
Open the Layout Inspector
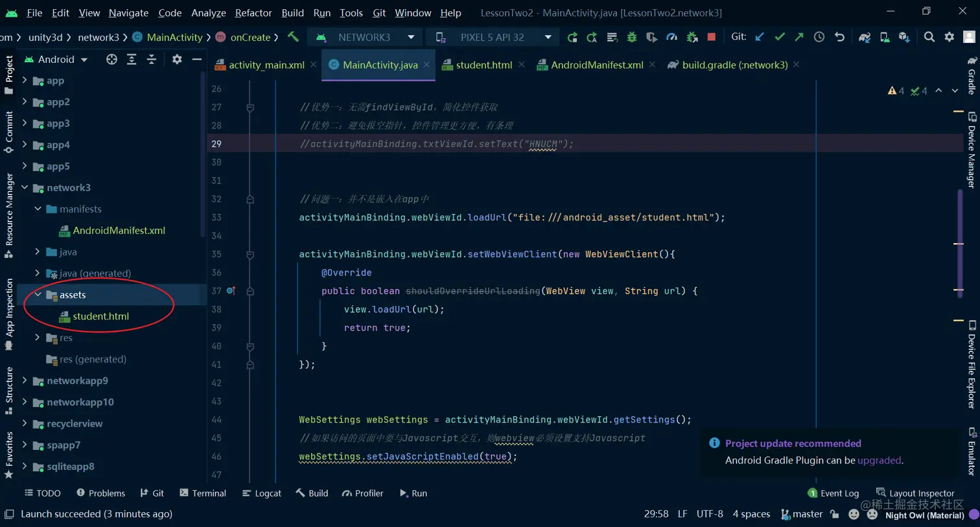[915, 493]
